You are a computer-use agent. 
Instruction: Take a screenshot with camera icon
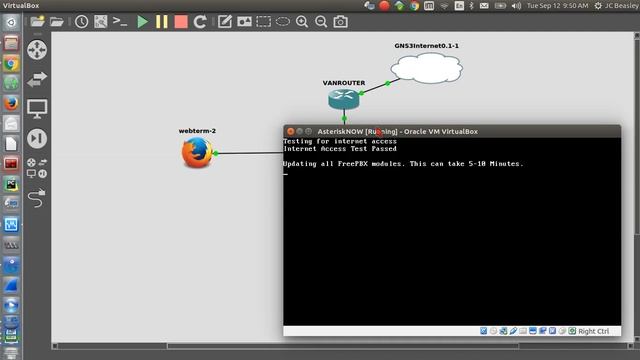(x=340, y=22)
